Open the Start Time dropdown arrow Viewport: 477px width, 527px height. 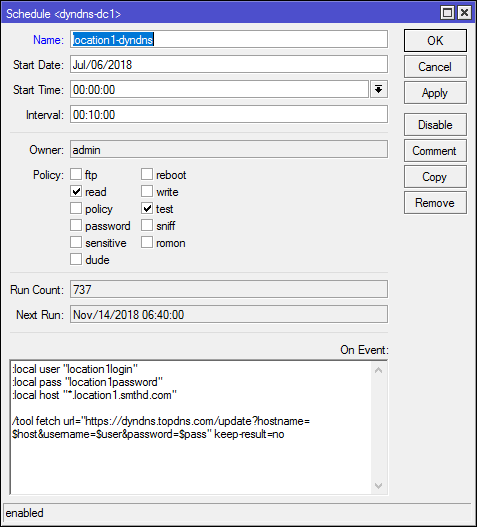pos(379,89)
